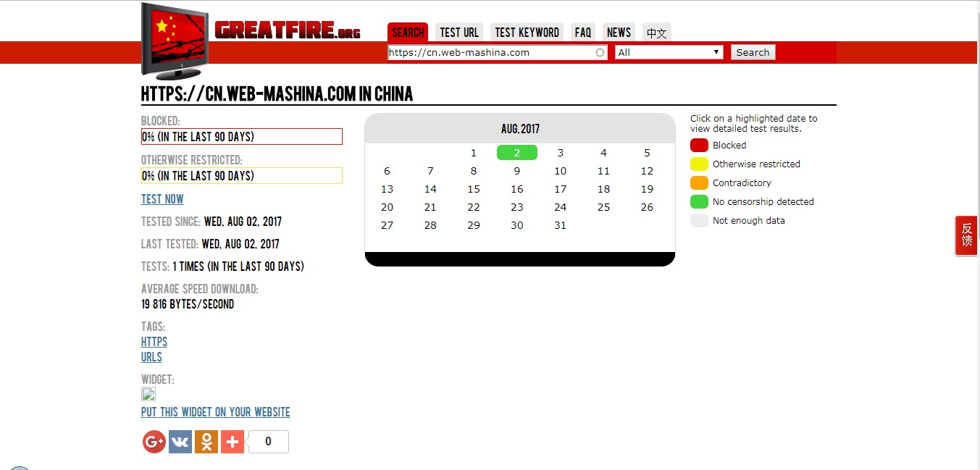Click calendar date 1
Image resolution: width=980 pixels, height=470 pixels.
coord(474,153)
